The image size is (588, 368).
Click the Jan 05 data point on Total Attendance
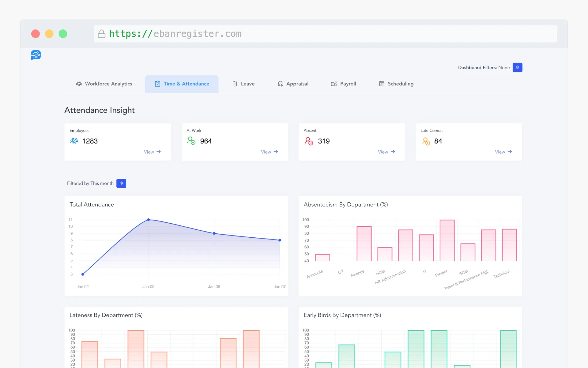(x=149, y=220)
